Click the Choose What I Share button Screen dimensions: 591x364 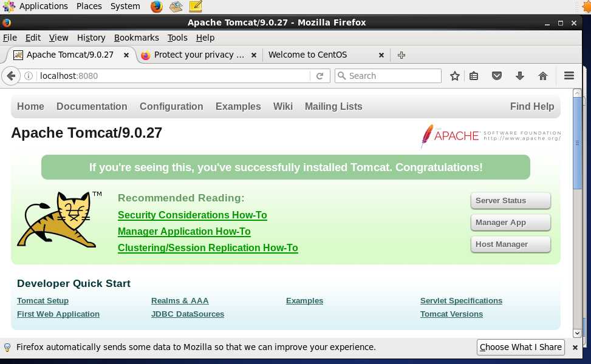coord(521,347)
